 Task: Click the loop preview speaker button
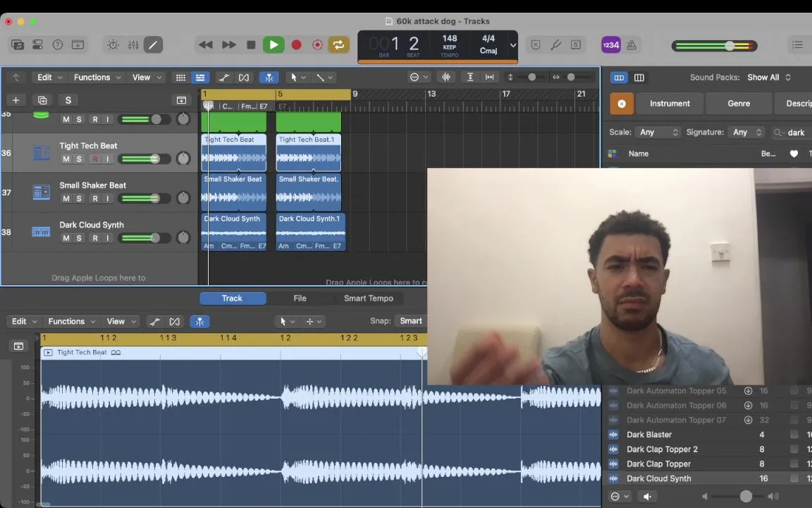coord(647,497)
